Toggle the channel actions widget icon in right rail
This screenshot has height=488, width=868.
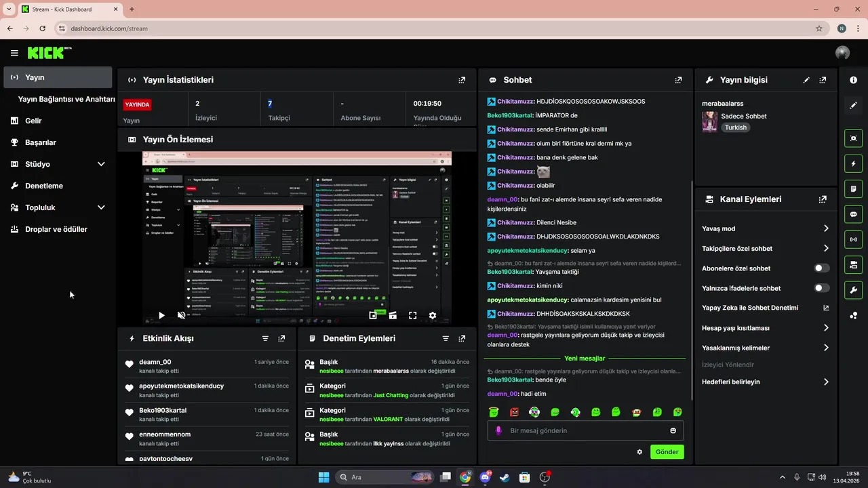853,264
